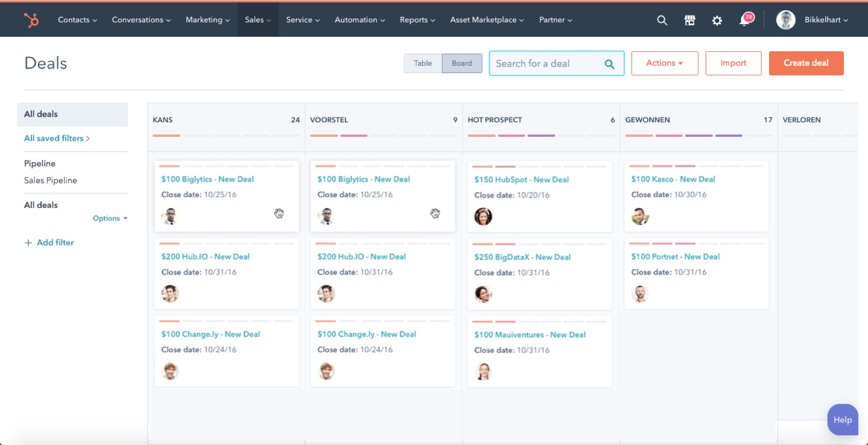Click owner avatar on Biglytics deal in Voorstel
868x445 pixels.
tap(326, 216)
